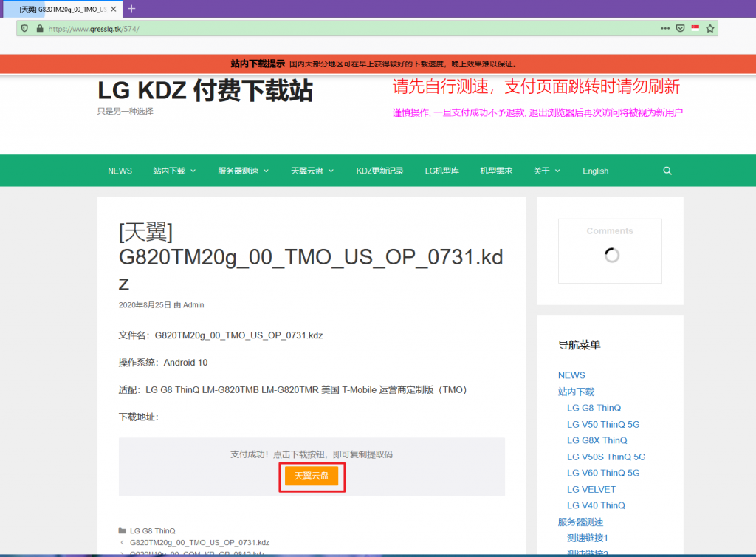The height and width of the screenshot is (557, 756).
Task: Click the 支付成功 payment success message
Action: 312,454
